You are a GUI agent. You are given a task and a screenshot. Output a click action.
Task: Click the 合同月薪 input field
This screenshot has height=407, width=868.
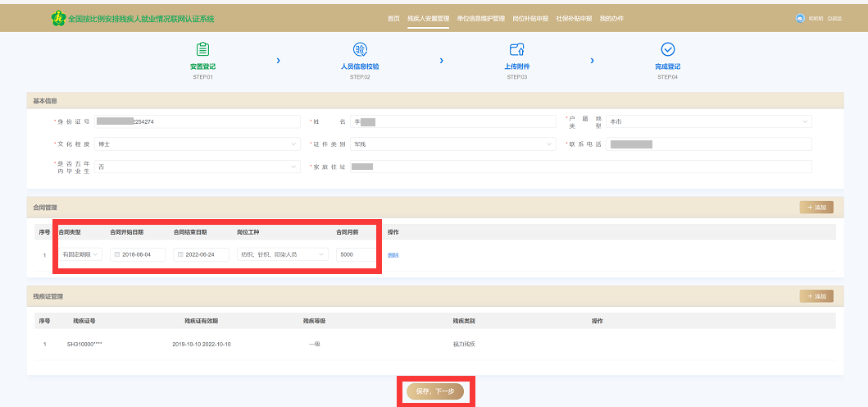click(356, 255)
